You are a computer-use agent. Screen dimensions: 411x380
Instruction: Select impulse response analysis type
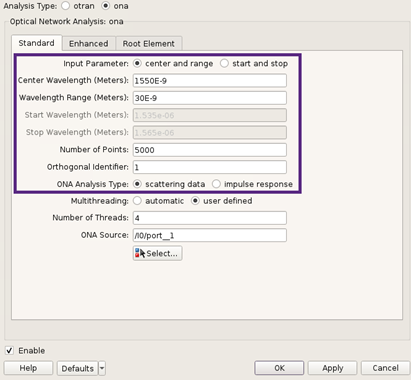216,184
